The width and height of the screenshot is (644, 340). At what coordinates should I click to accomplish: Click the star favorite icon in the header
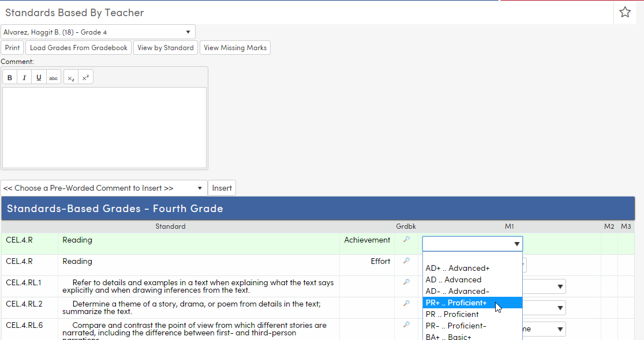(x=625, y=12)
